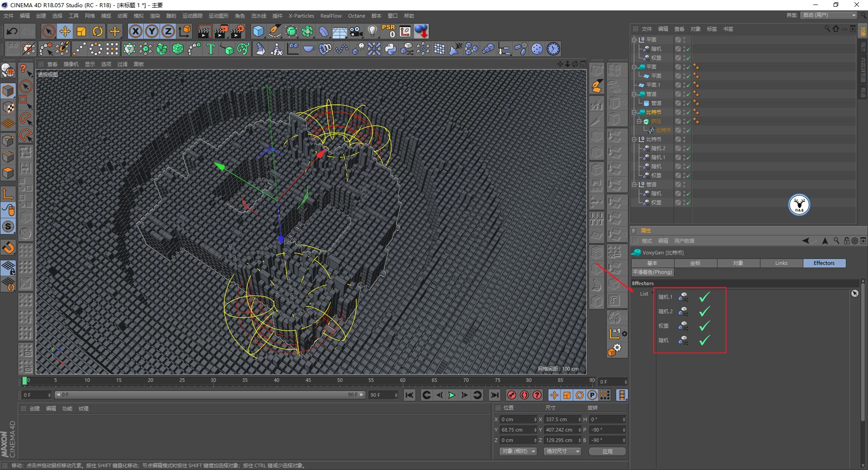Select the Rotate tool icon

tap(98, 31)
